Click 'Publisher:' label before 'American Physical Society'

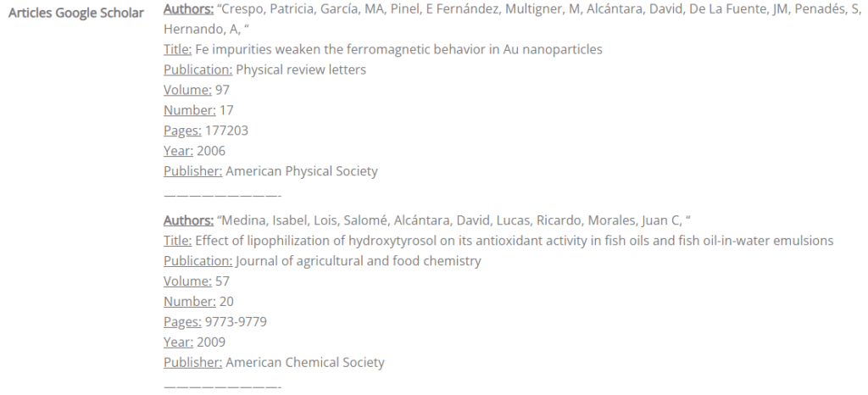point(192,171)
